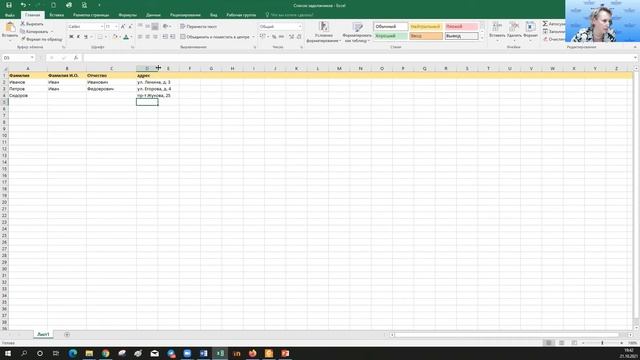Open Firefox from taskbar
The width and height of the screenshot is (640, 360).
(253, 353)
